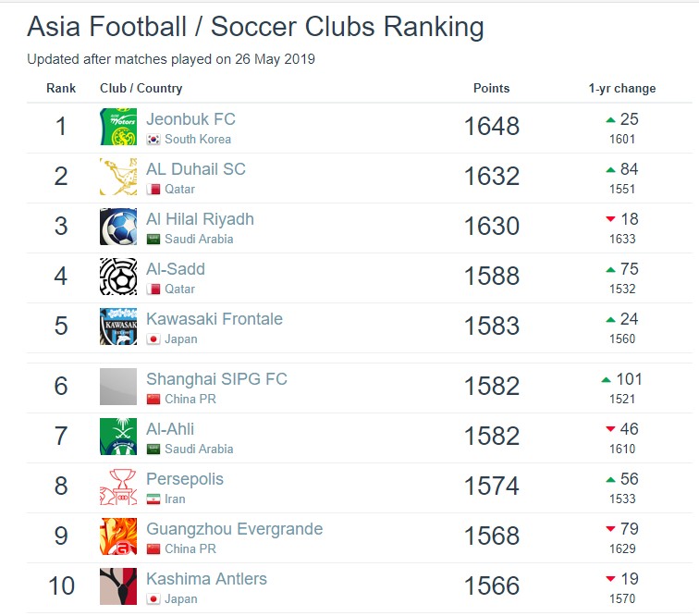Select the Persepolis red trophy logo
Image resolution: width=699 pixels, height=616 pixels.
118,487
